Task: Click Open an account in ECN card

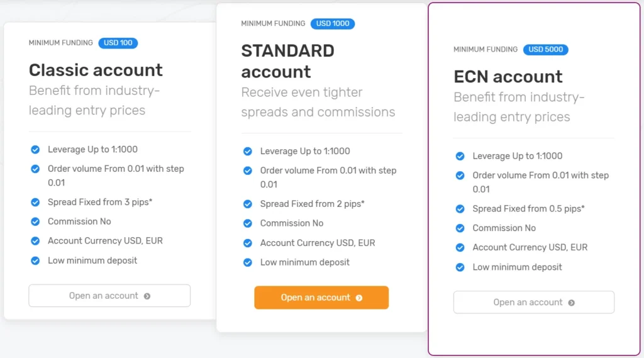Action: pos(533,302)
